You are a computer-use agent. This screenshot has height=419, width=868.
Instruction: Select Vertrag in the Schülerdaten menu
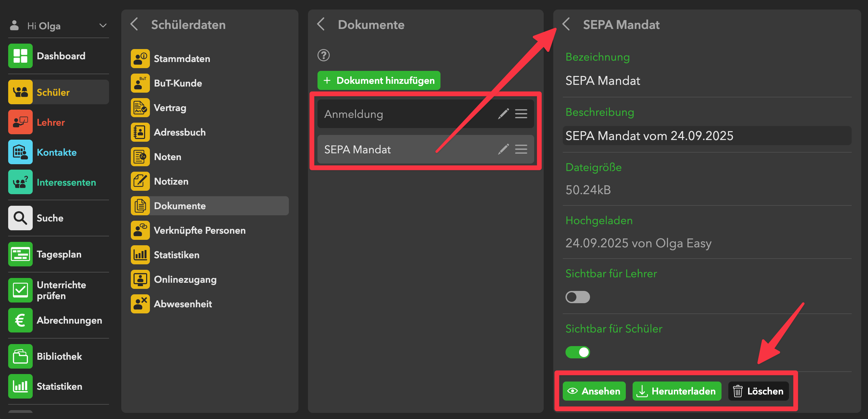170,108
